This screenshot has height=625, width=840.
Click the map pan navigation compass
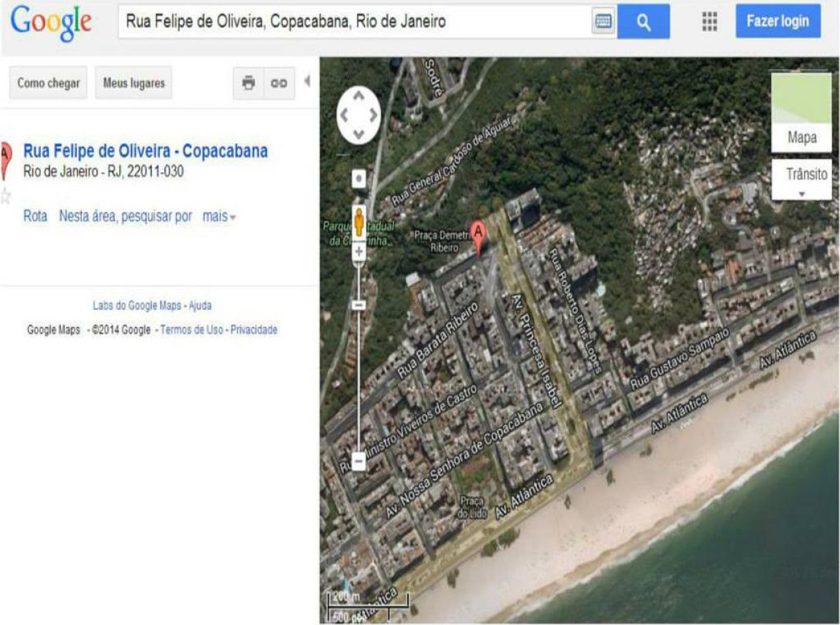[x=359, y=115]
